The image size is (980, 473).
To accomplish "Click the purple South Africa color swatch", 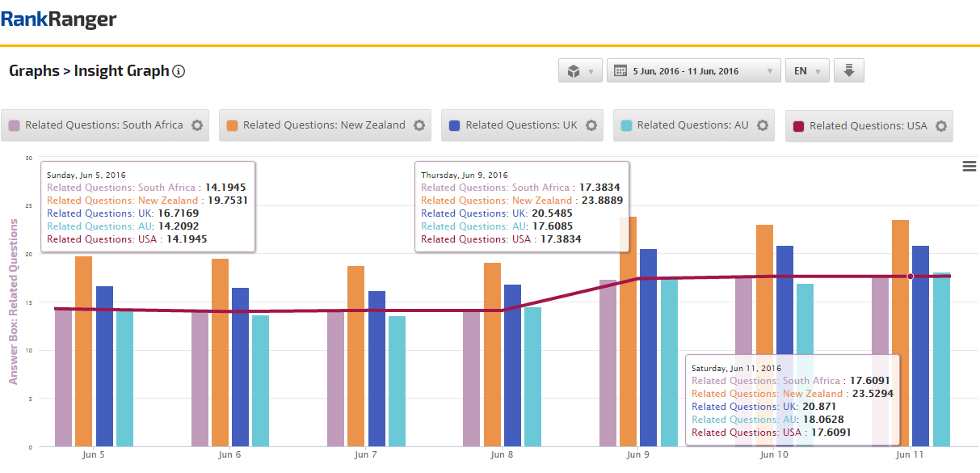I will (15, 125).
